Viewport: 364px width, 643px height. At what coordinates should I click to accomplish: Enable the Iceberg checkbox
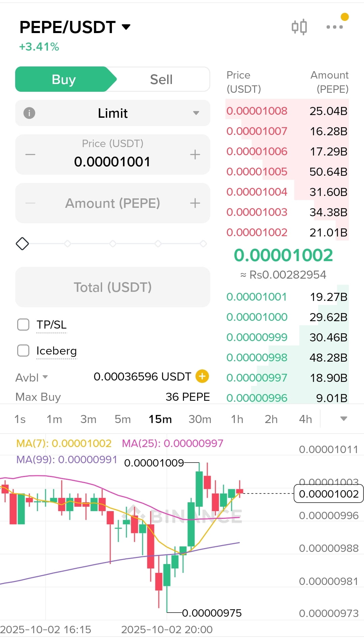click(23, 351)
